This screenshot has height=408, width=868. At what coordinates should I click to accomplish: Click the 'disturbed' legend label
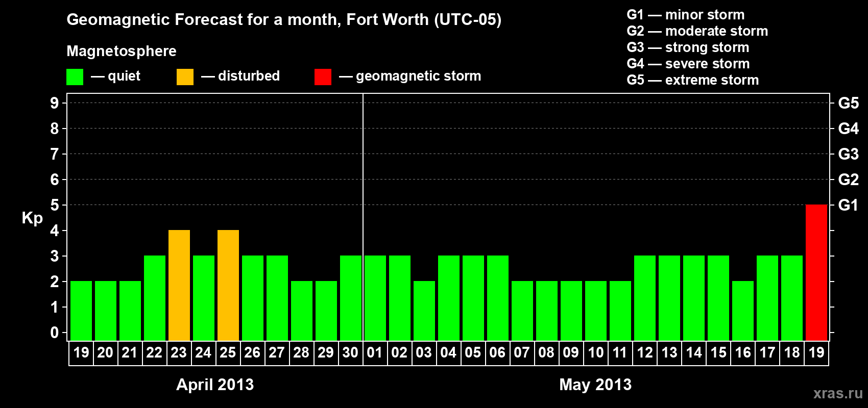coord(249,76)
